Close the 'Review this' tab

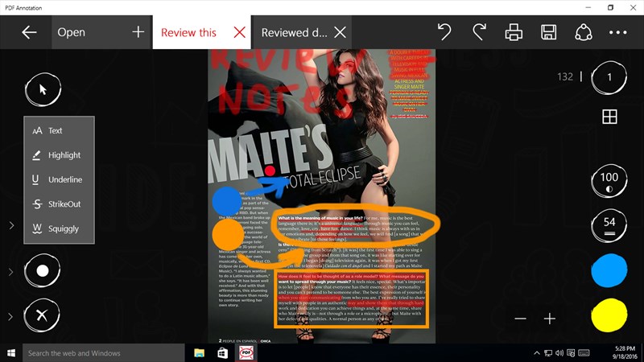239,32
